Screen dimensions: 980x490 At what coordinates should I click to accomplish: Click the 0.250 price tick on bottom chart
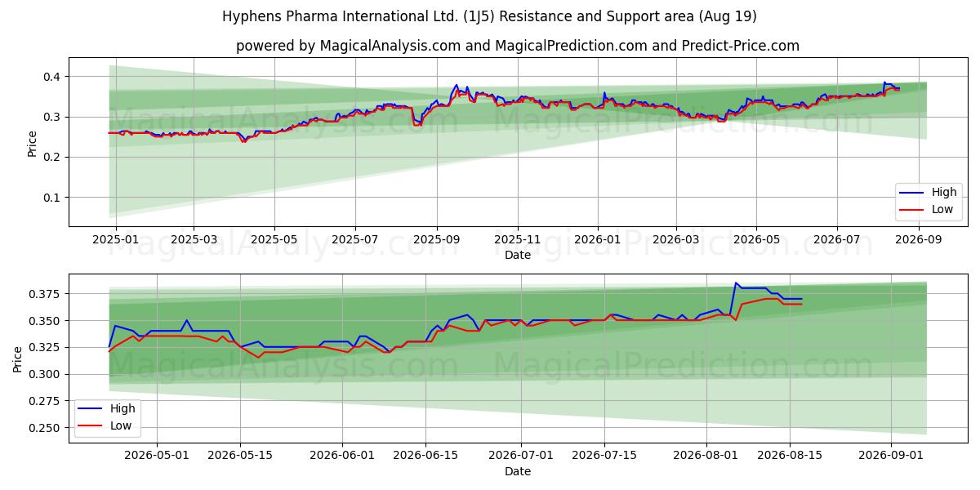[x=47, y=428]
